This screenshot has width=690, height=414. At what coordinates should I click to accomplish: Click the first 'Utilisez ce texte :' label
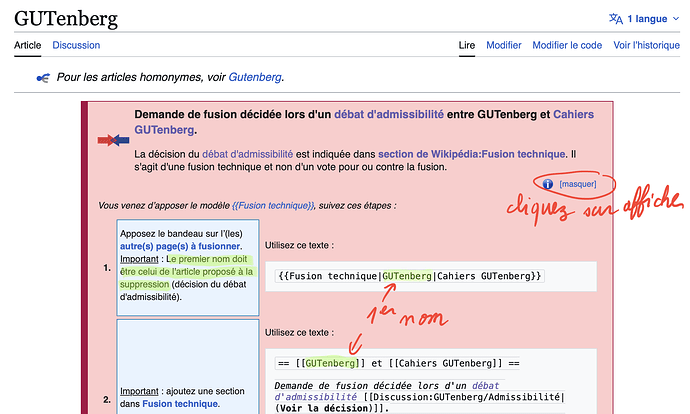point(299,245)
